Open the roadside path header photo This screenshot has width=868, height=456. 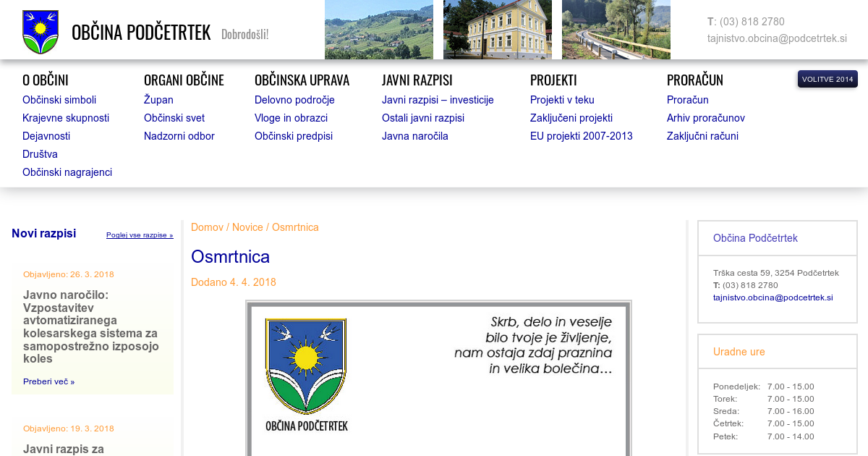616,30
